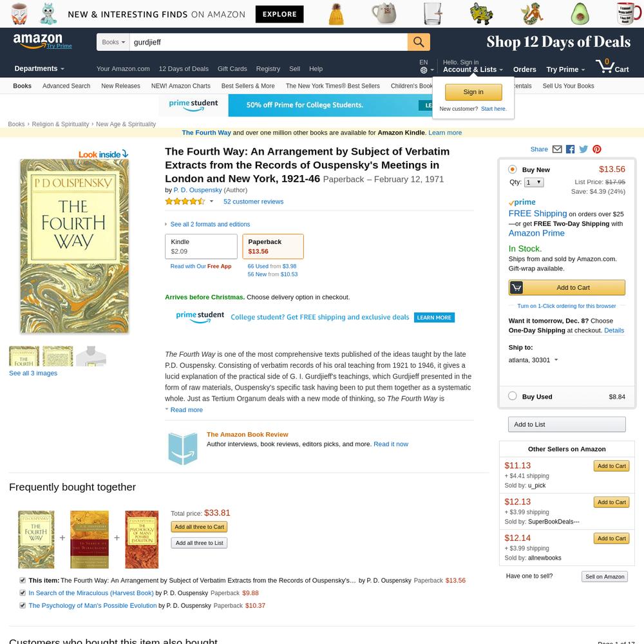
Task: Pin the book on Pinterest
Action: pyautogui.click(x=597, y=149)
